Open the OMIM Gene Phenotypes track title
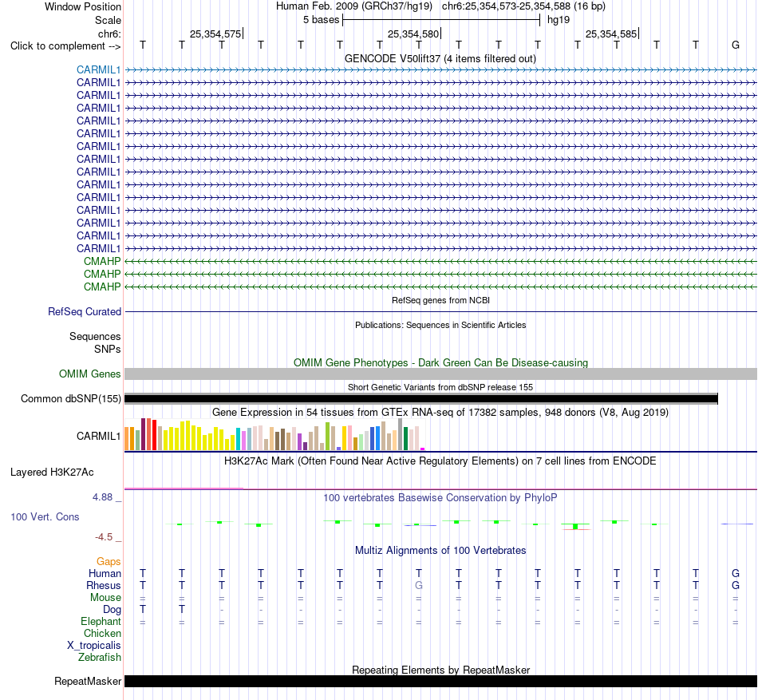 [440, 362]
